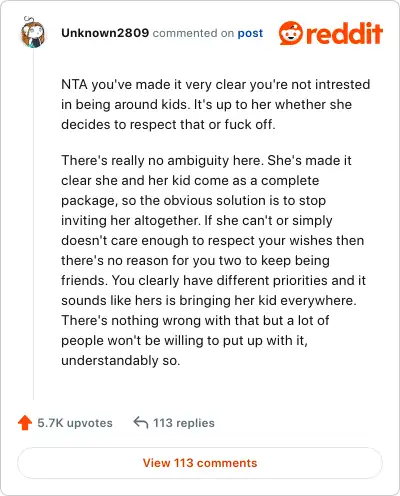The image size is (400, 496).
Task: Collapse the comment using the vertical thread line
Action: point(33,223)
